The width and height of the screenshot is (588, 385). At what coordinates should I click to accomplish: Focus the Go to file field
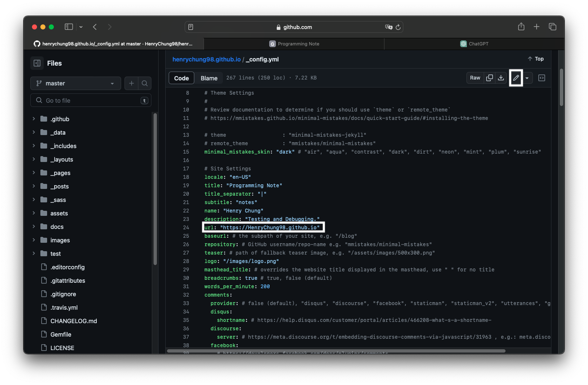coord(91,101)
